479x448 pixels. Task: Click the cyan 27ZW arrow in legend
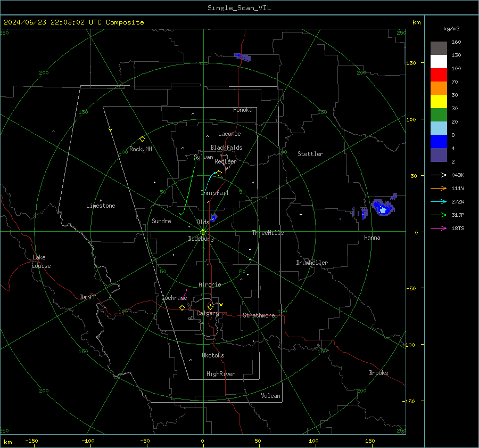click(x=439, y=201)
